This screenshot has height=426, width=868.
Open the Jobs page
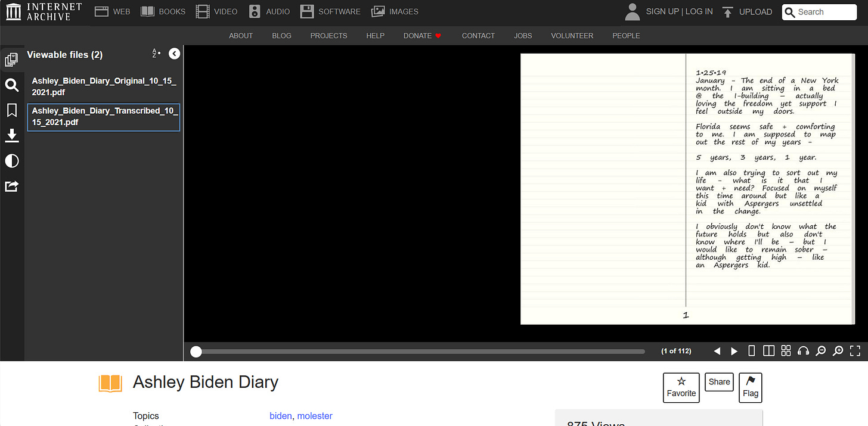click(x=523, y=36)
